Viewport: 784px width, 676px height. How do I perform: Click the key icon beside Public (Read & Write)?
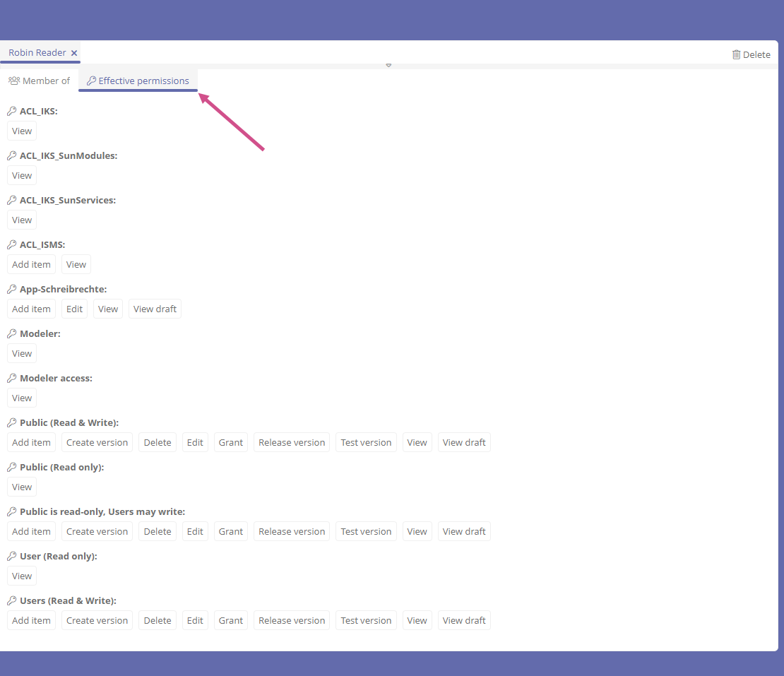pos(11,422)
